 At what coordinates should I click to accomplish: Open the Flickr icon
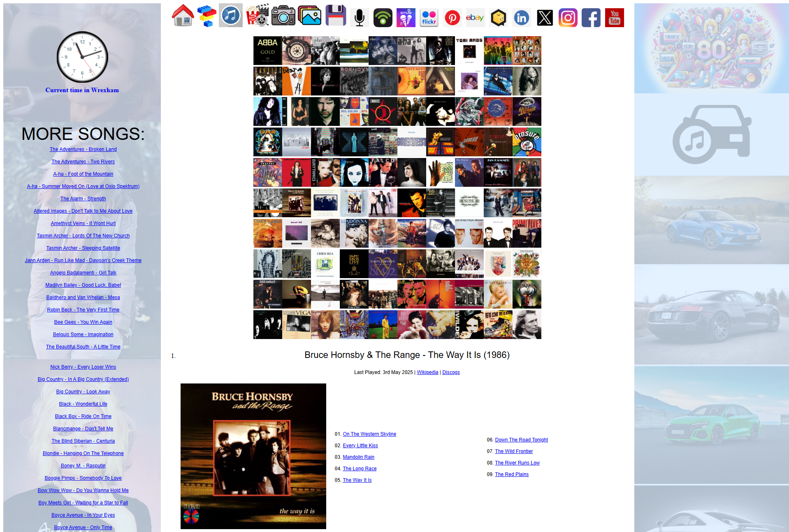(429, 18)
